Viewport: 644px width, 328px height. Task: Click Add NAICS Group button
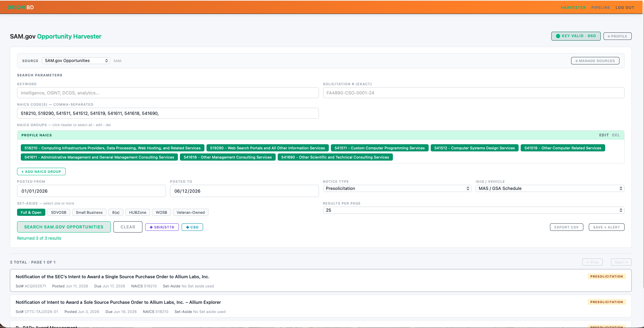41,172
